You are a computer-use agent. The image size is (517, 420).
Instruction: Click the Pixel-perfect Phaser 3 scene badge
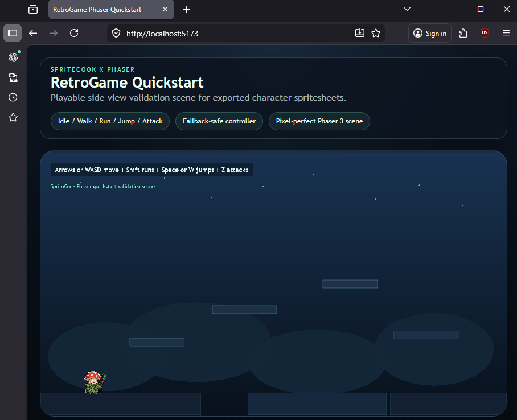(x=319, y=121)
